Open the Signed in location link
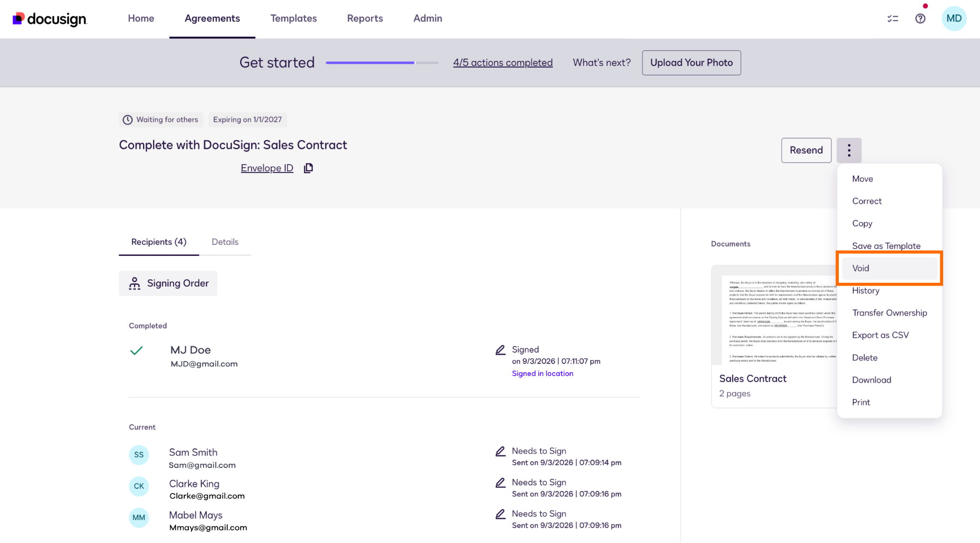The width and height of the screenshot is (980, 543). click(x=542, y=374)
